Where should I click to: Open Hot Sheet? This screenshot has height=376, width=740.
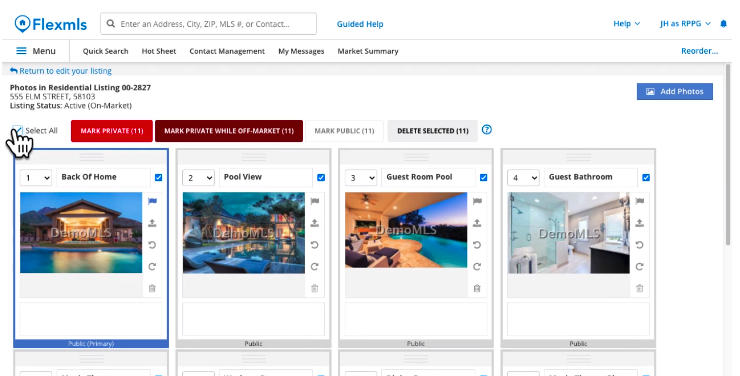coord(159,51)
